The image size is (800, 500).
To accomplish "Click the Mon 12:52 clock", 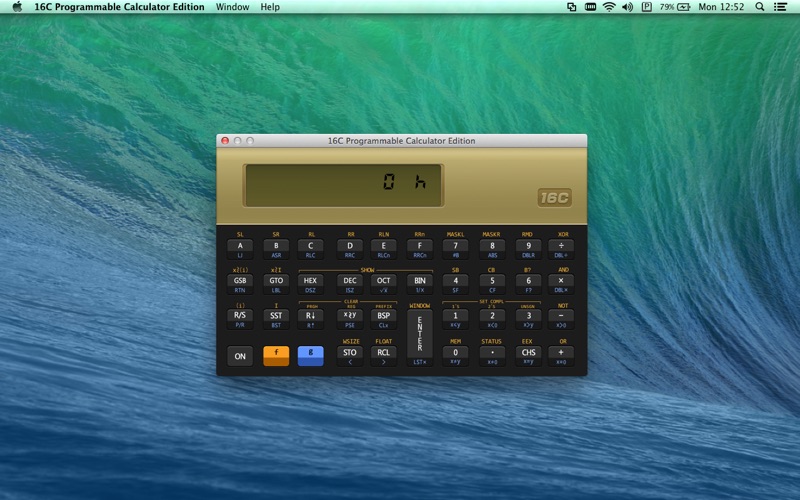I will (x=721, y=7).
